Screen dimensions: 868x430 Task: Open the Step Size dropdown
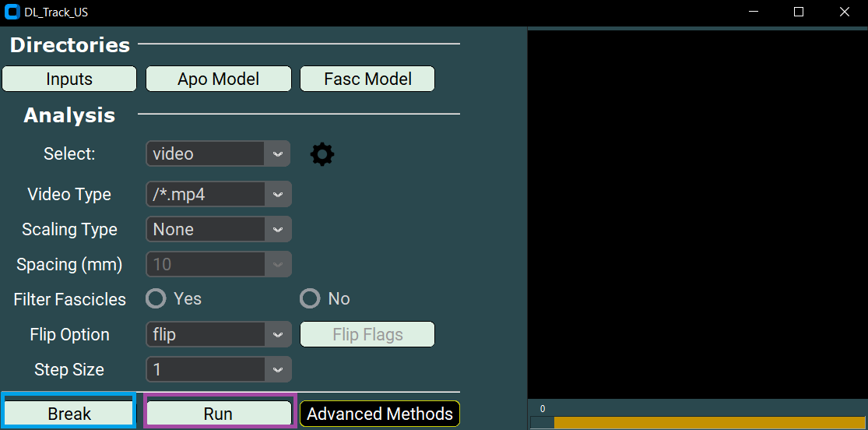pos(218,369)
